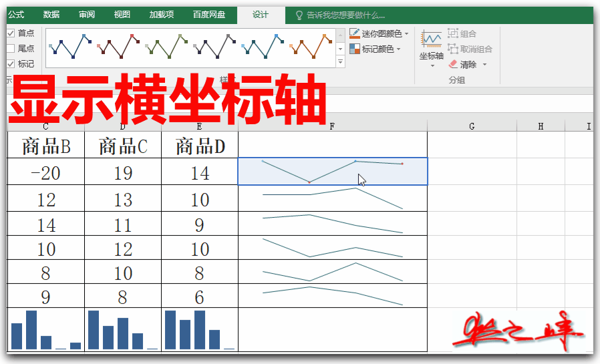The width and height of the screenshot is (600, 364).
Task: Open the 加载项 tab
Action: point(162,15)
